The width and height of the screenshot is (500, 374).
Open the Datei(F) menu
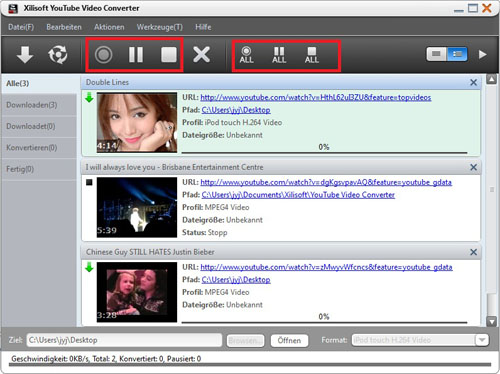click(21, 27)
